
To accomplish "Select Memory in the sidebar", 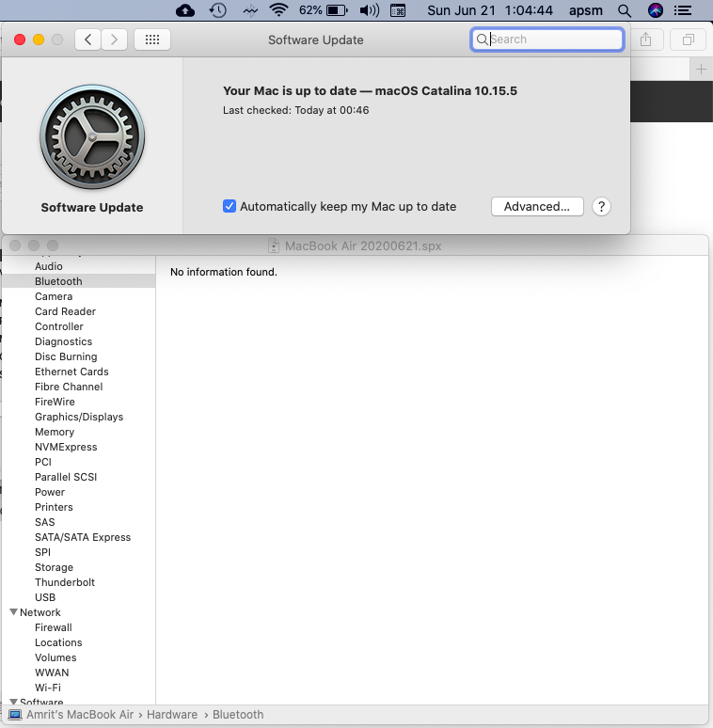I will (x=55, y=432).
